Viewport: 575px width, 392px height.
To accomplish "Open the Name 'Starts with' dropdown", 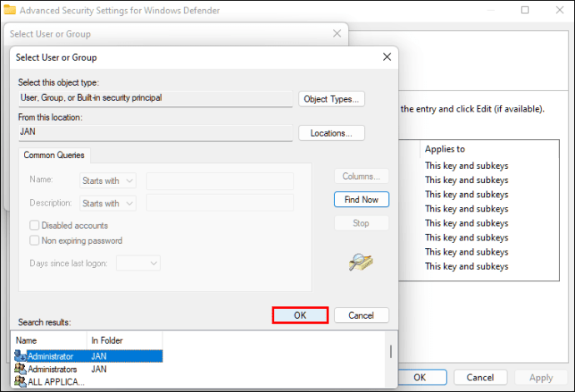I will pyautogui.click(x=110, y=181).
